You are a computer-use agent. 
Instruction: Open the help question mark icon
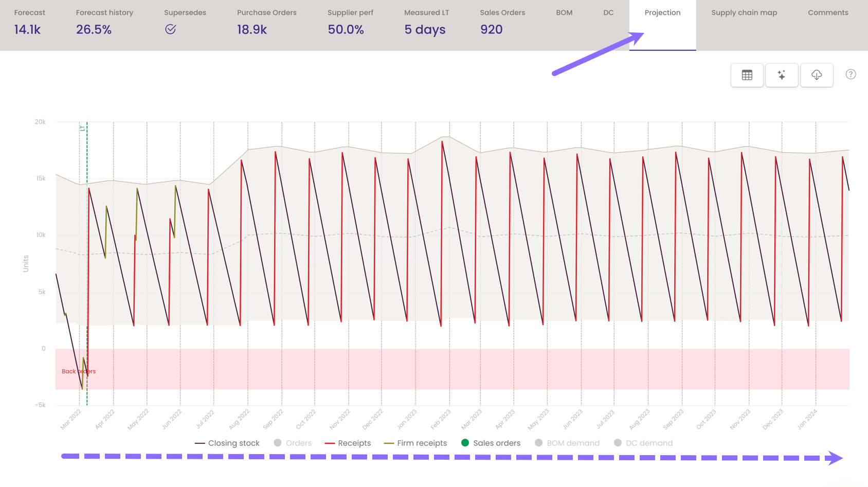tap(851, 75)
